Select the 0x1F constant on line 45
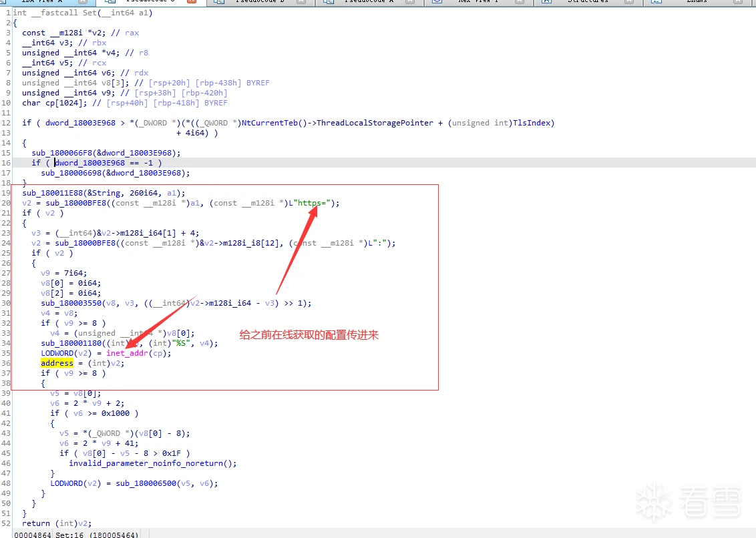This screenshot has width=756, height=538. pos(172,454)
